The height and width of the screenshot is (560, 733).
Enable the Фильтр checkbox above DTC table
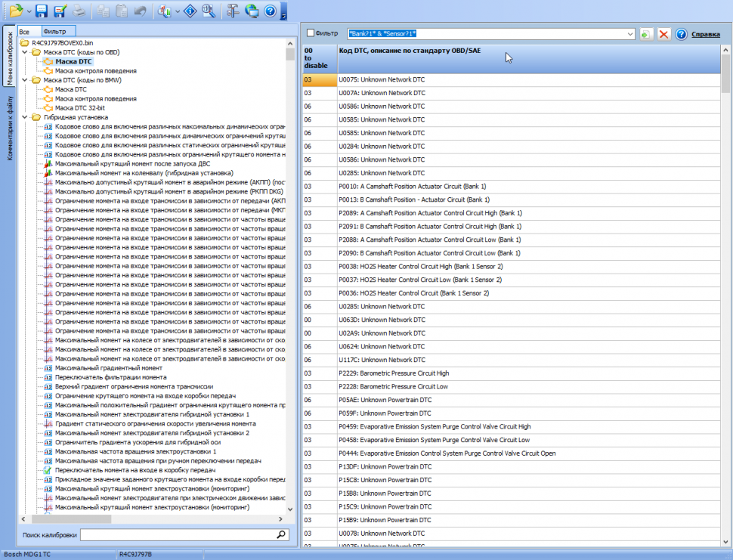[310, 33]
